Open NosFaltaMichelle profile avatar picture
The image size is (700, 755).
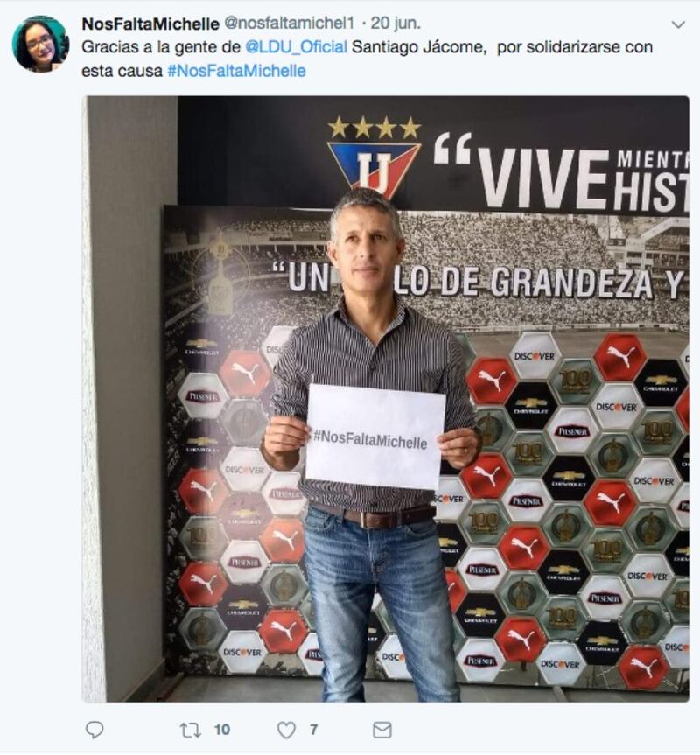coord(40,44)
